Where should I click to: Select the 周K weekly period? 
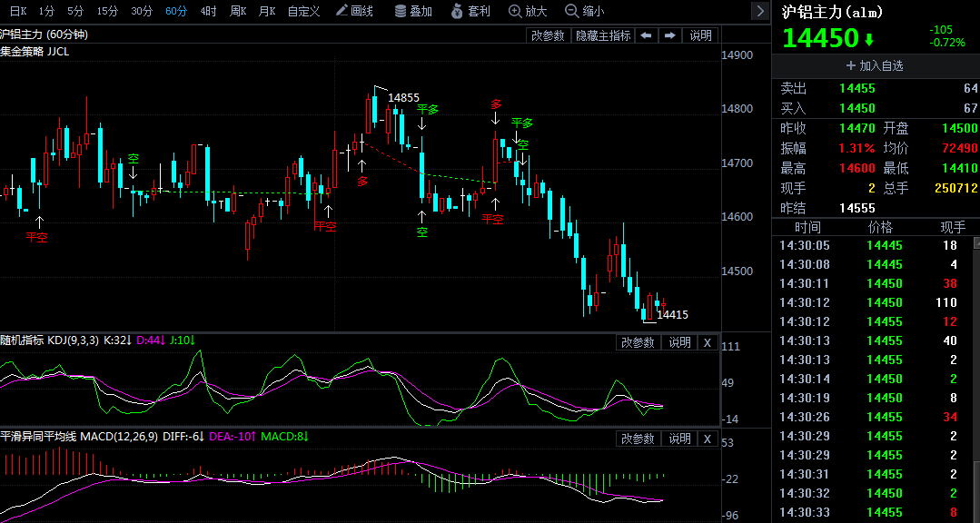pos(238,11)
